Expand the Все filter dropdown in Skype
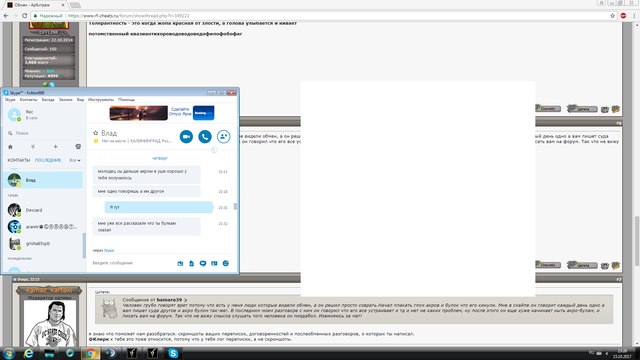Viewport: 640px width, 360px height. tap(75, 160)
